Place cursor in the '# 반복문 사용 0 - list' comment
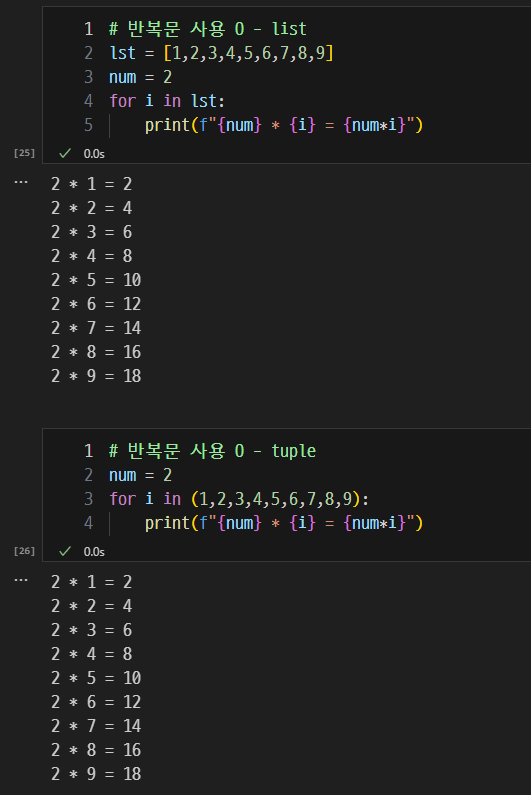 click(x=208, y=29)
